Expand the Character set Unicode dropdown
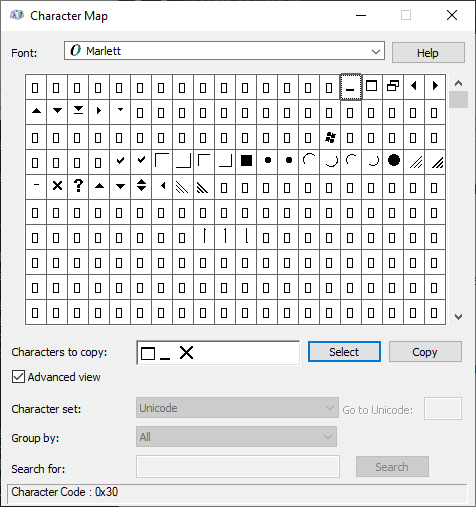Screen dimensions: 476x507 (x=237, y=408)
